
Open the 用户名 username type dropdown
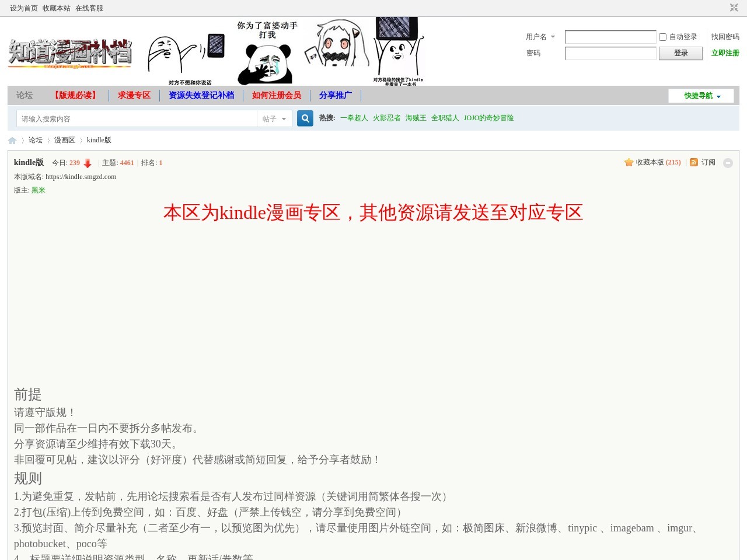point(553,37)
